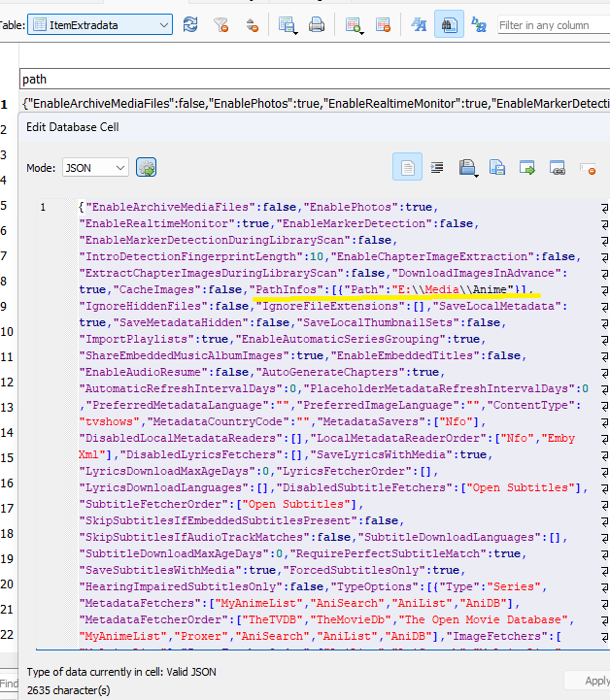The image size is (610, 700).
Task: Select row header 16
Action: pyautogui.click(x=7, y=483)
